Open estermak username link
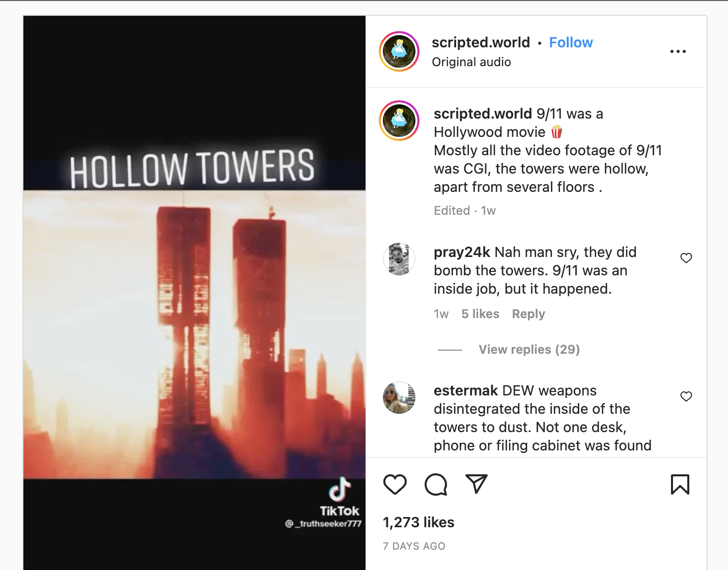 click(465, 391)
